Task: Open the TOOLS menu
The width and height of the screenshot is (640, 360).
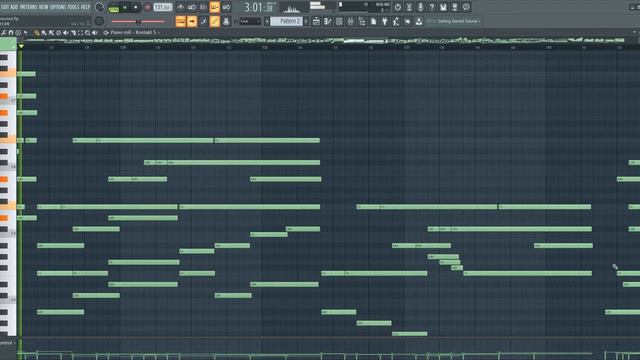Action: 73,7
